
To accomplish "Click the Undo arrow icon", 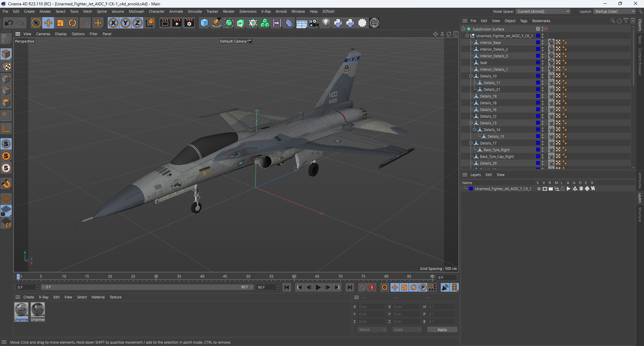I will (x=9, y=23).
